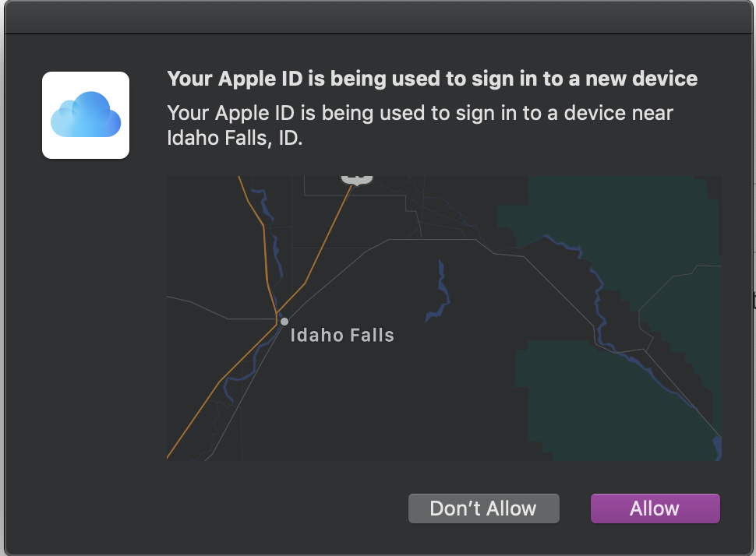
Task: Click the highway shield marker on map
Action: point(357,178)
